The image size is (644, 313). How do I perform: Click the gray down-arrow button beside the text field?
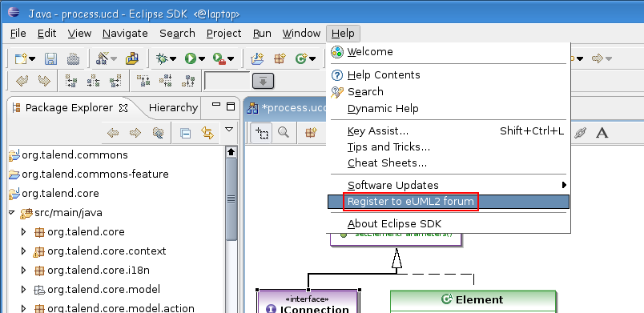click(264, 81)
